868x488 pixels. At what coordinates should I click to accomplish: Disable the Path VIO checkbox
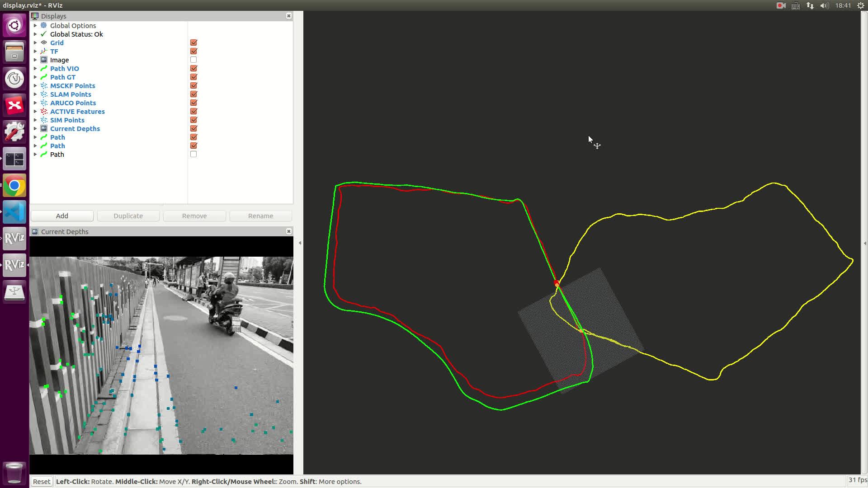point(193,68)
